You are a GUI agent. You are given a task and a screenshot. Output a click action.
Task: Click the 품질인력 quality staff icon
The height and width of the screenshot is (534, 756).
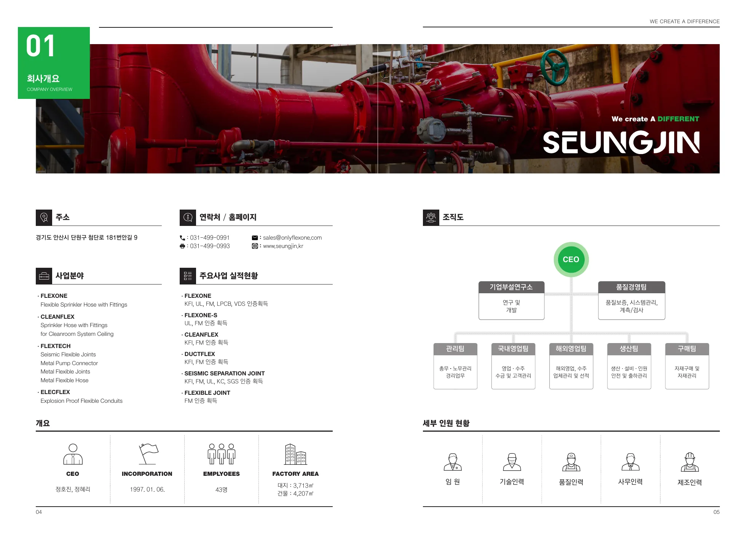pyautogui.click(x=571, y=462)
